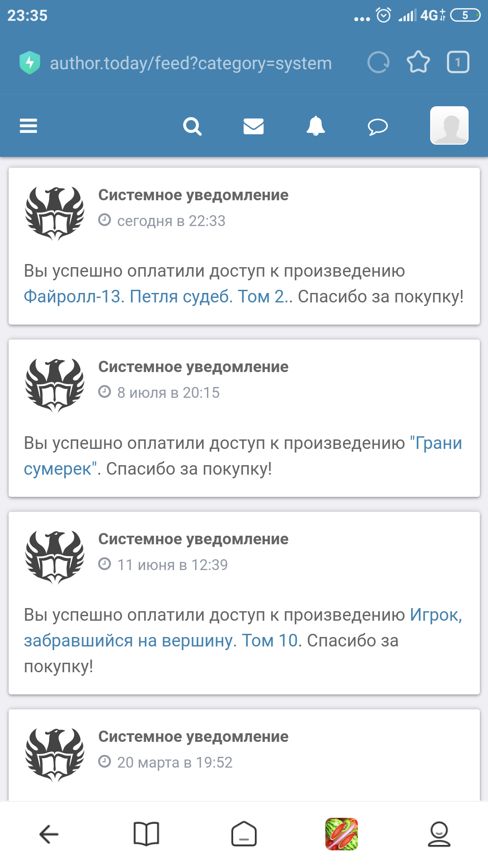Open the fruit game shortcut icon
The width and height of the screenshot is (488, 868).
(342, 834)
